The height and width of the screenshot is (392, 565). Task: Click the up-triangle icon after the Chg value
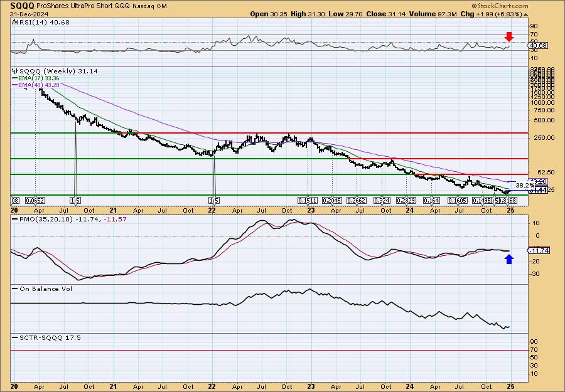point(525,14)
